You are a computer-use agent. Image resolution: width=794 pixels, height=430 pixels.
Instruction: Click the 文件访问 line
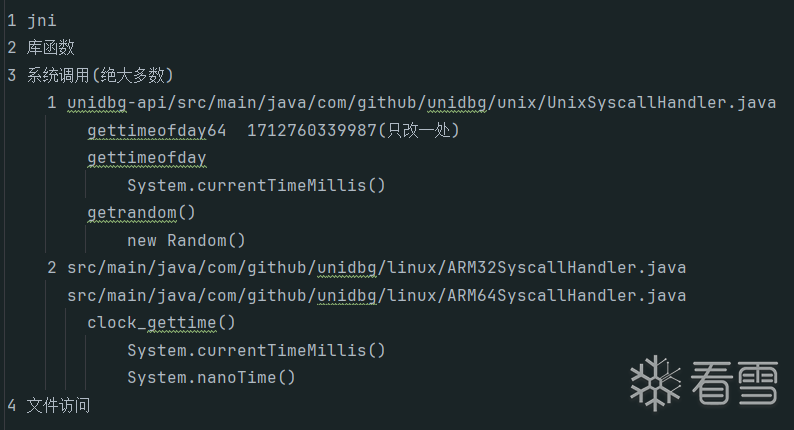58,405
